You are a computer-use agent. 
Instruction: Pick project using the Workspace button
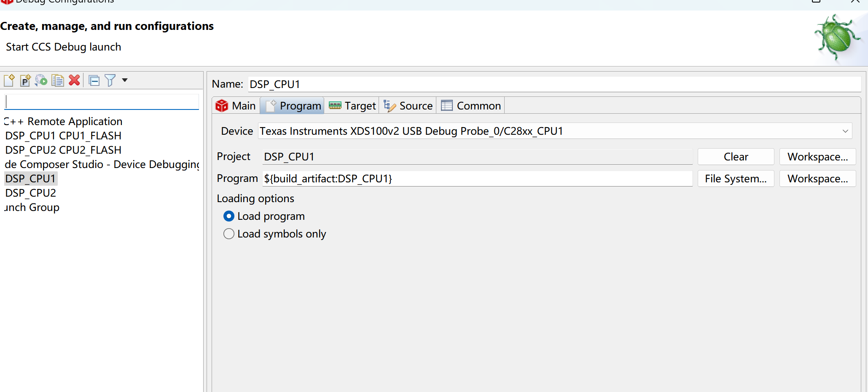[817, 156]
